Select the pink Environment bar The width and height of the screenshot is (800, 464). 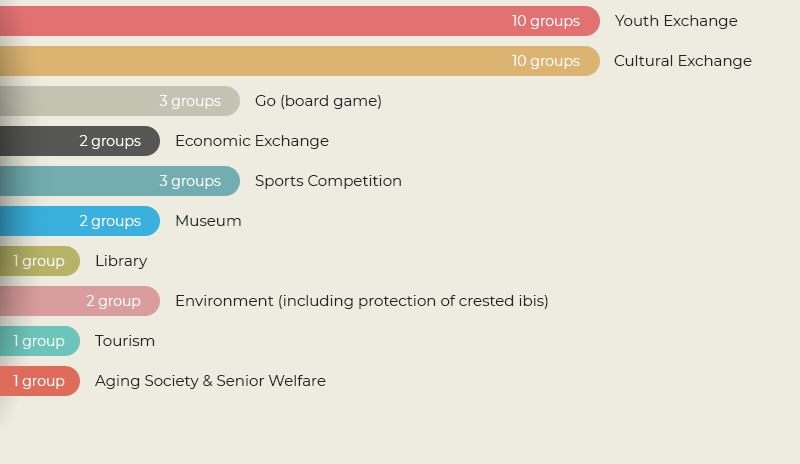pyautogui.click(x=80, y=301)
